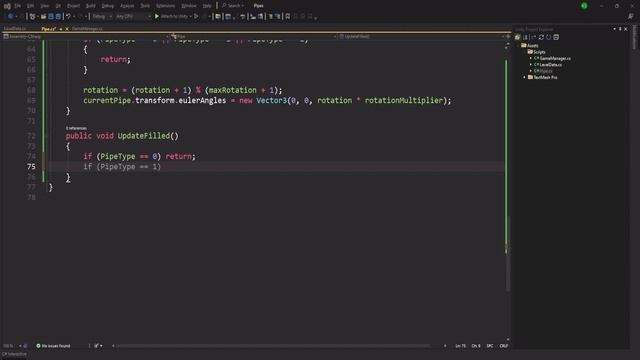Click the SPC indentation indicator

click(490, 346)
